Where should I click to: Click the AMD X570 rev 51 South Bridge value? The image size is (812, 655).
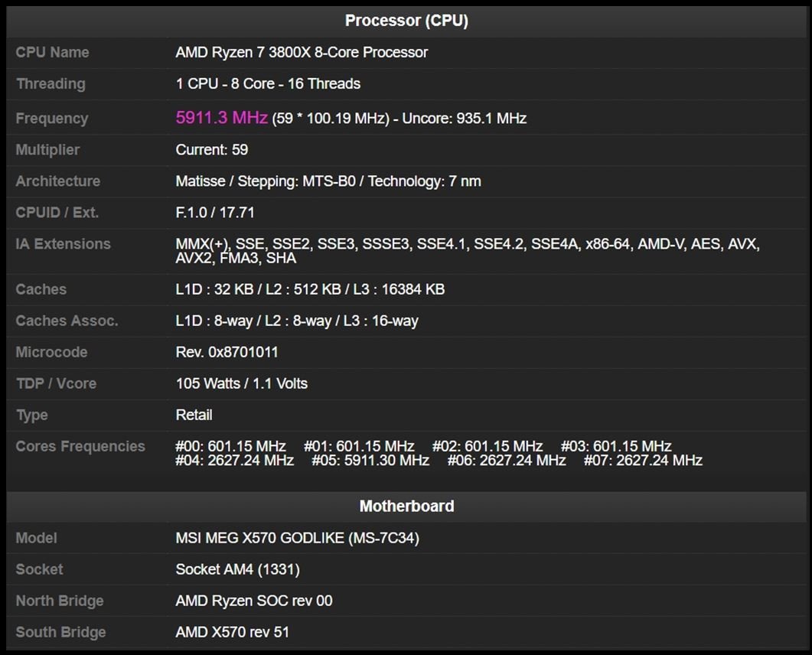pyautogui.click(x=233, y=632)
